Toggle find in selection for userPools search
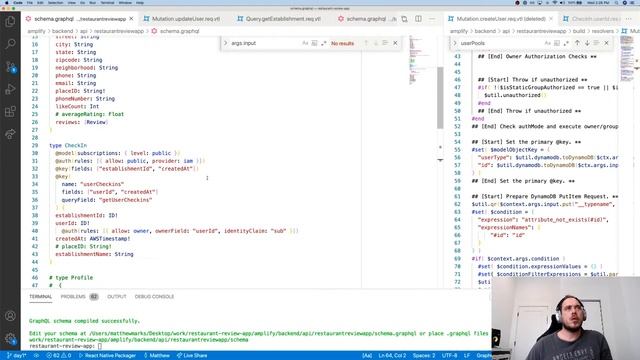Viewport: 640px width, 360px height. 596,43
